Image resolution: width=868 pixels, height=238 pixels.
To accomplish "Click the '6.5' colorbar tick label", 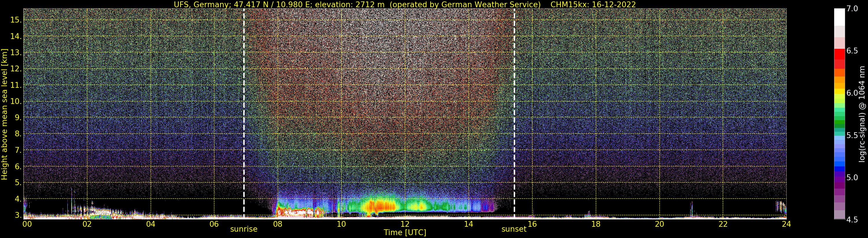I will pos(852,51).
